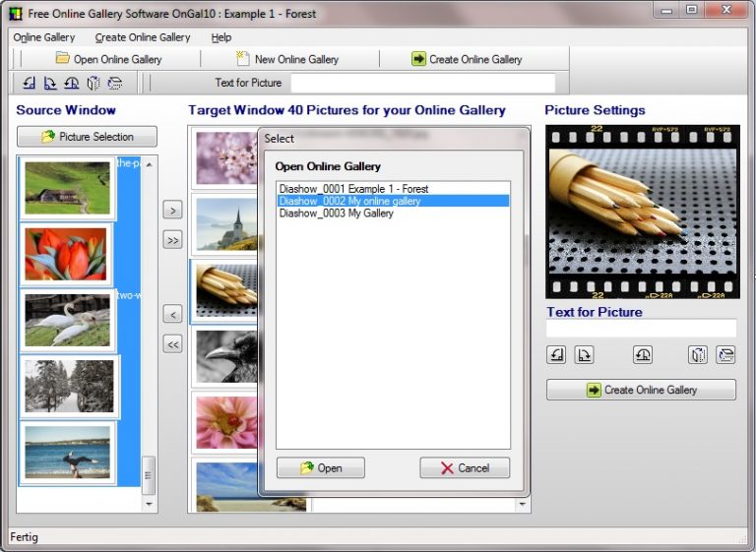
Task: Cancel the Select dialog
Action: tap(465, 467)
